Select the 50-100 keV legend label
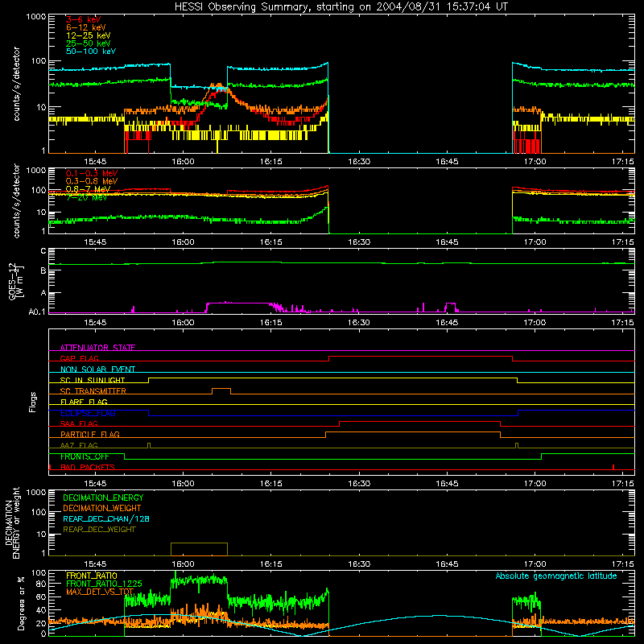Image resolution: width=644 pixels, height=644 pixels. pos(91,52)
